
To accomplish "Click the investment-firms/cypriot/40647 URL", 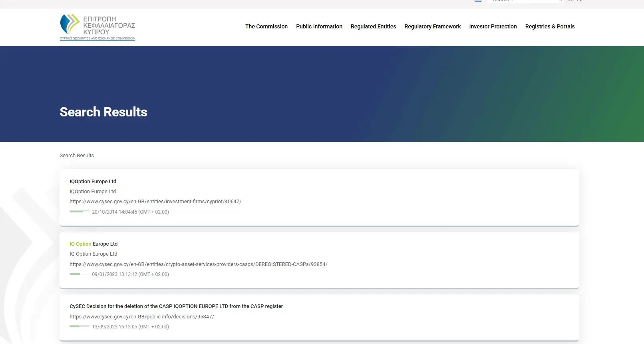I will pos(155,202).
